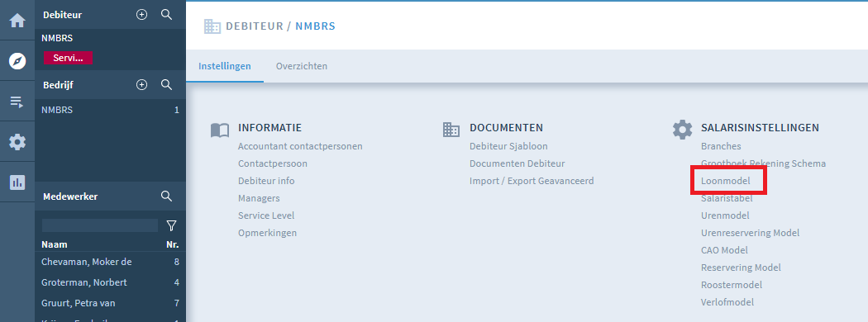Screen dimensions: 868x322
Task: Click the red Servi... label
Action: (x=68, y=58)
